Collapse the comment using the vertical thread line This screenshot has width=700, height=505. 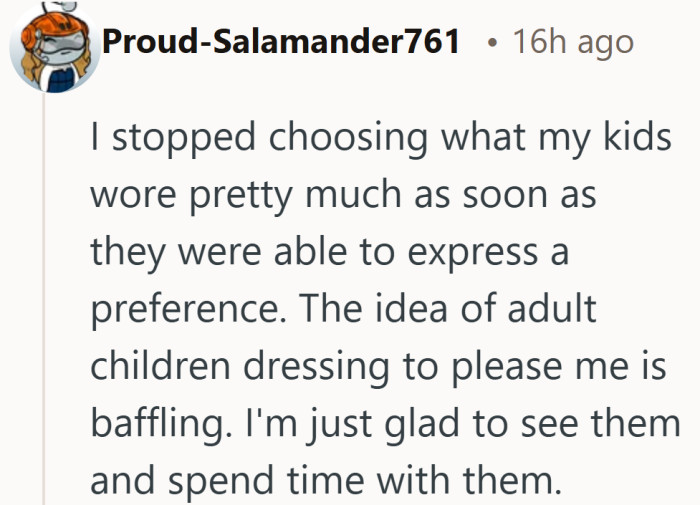(x=43, y=300)
